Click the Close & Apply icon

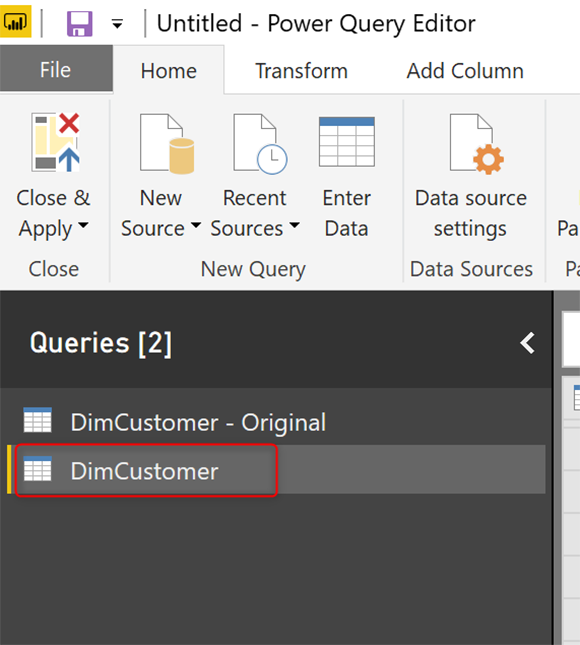pyautogui.click(x=56, y=142)
